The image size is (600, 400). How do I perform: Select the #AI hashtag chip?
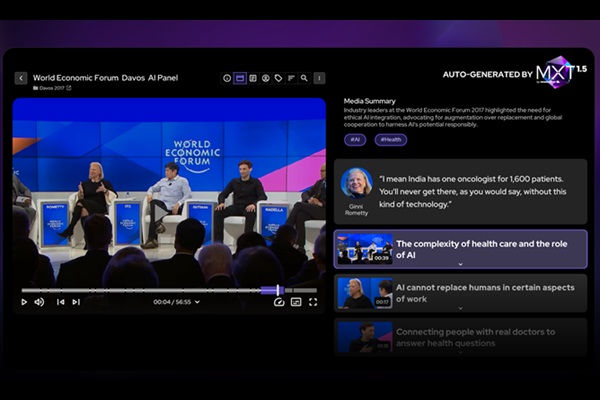coord(355,140)
